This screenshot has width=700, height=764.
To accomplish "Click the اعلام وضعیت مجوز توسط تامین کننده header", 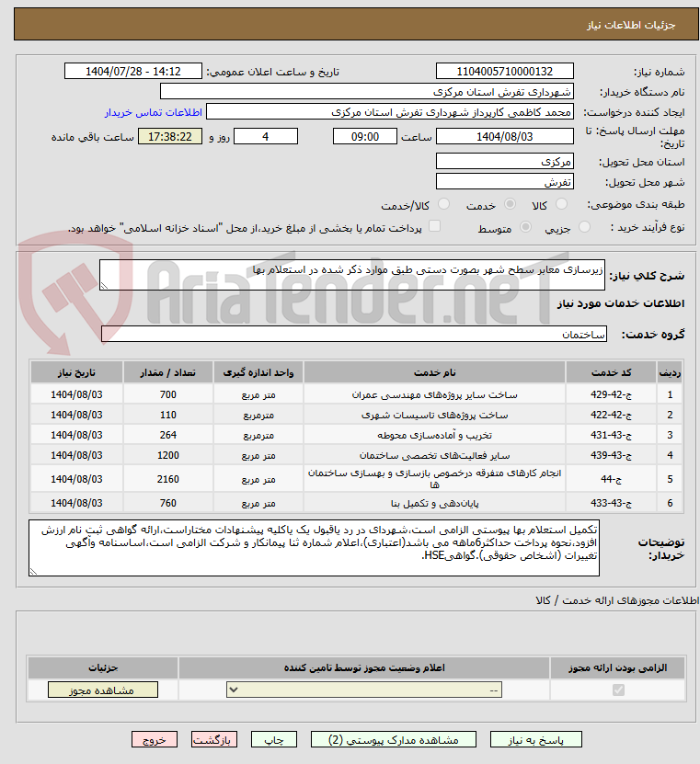I will (x=364, y=667).
